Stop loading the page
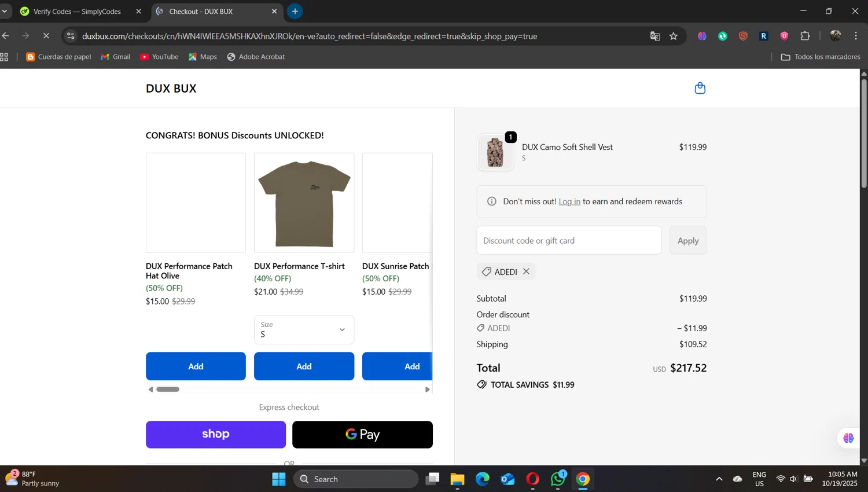Screen dimensions: 868x492 [46, 36]
